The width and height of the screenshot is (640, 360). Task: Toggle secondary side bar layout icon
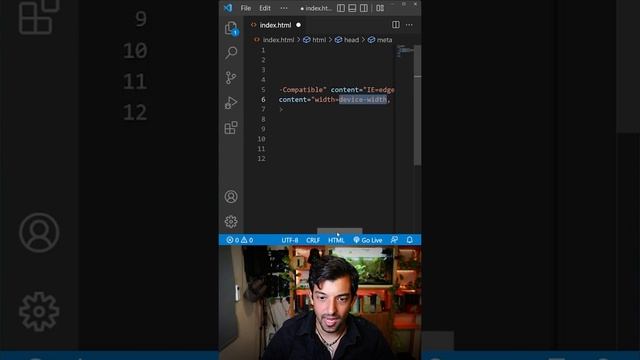364,8
